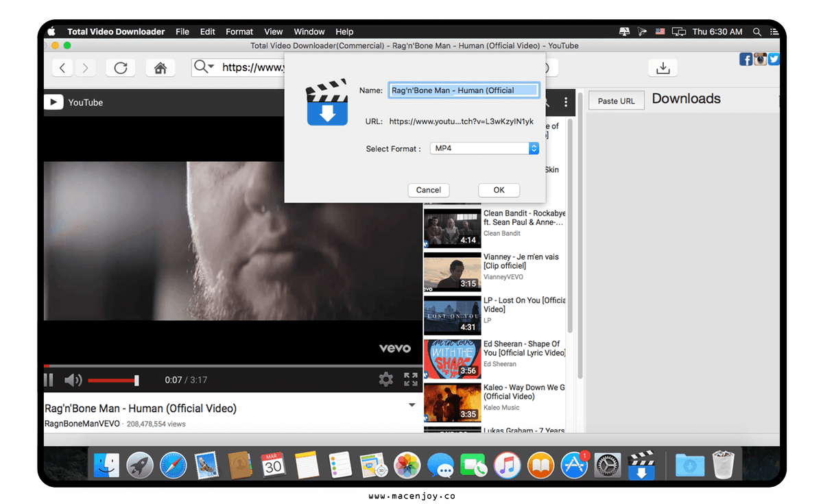Open the Twitter icon link
This screenshot has width=823, height=504.
774,60
